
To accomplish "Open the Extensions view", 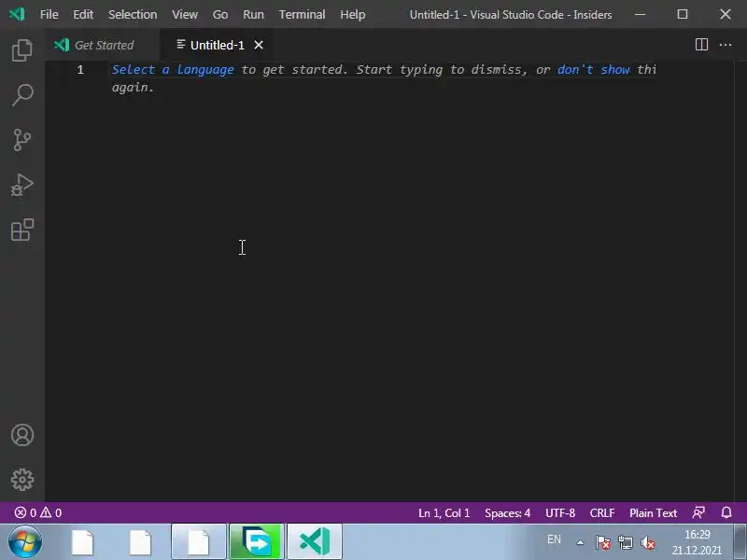I will click(x=21, y=230).
